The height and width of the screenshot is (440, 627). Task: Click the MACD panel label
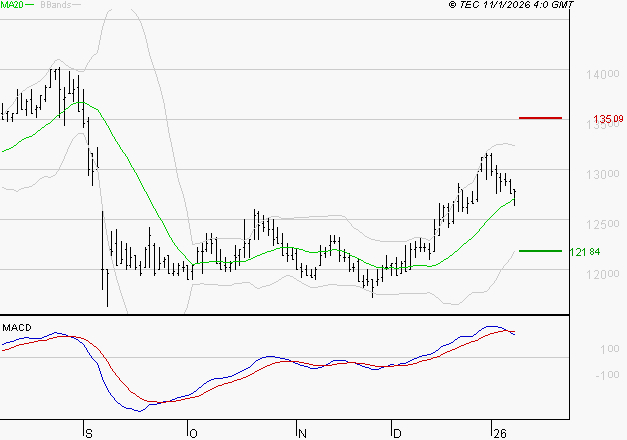(17, 328)
